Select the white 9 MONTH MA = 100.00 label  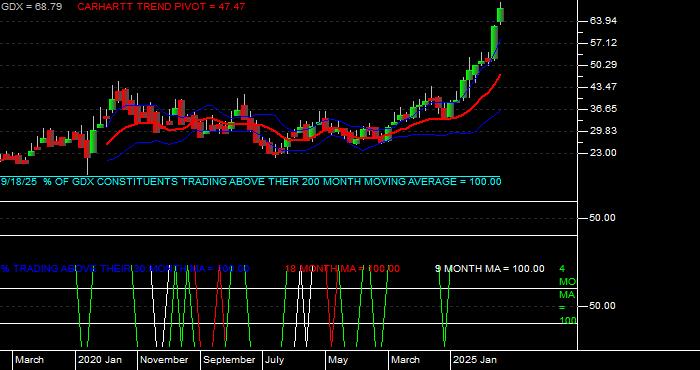(x=490, y=269)
